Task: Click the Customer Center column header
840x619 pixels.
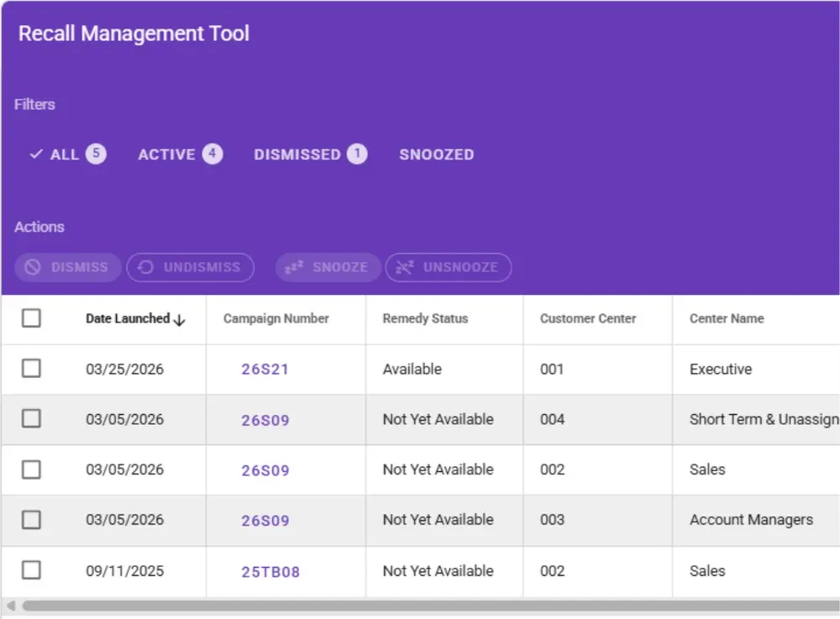Action: (x=588, y=318)
